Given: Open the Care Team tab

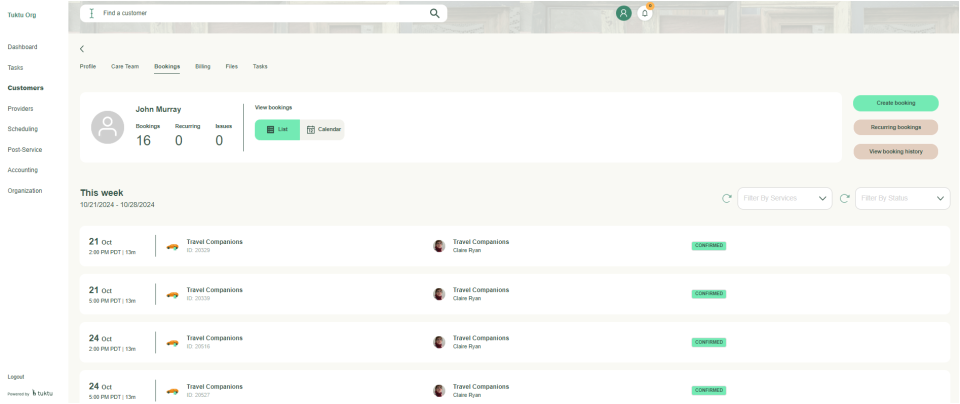Looking at the screenshot, I should tap(125, 66).
